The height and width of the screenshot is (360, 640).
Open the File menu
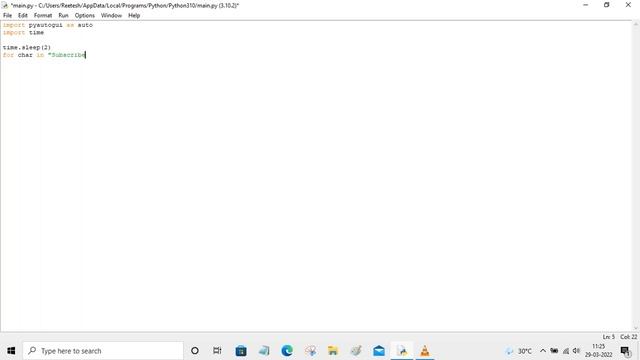[7, 16]
